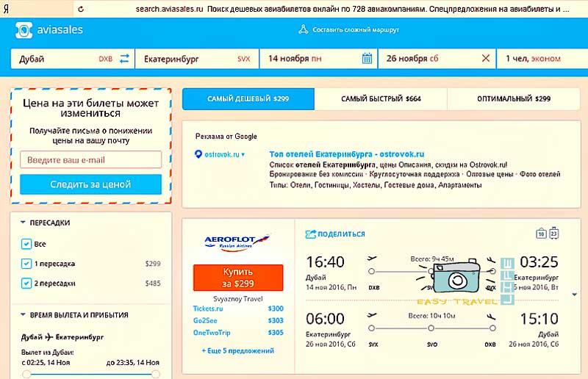Click the takeoff plane icon at 16:40

pyautogui.click(x=371, y=259)
